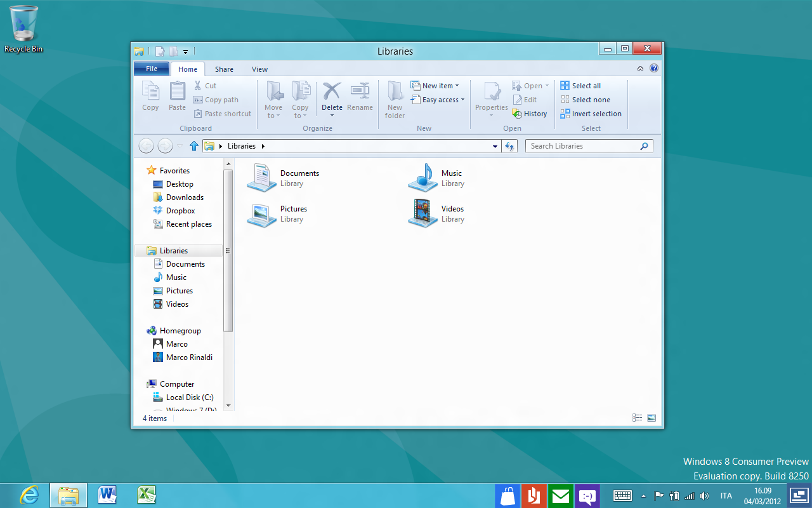Switch to the Home tab
This screenshot has height=508, width=812.
coord(188,69)
